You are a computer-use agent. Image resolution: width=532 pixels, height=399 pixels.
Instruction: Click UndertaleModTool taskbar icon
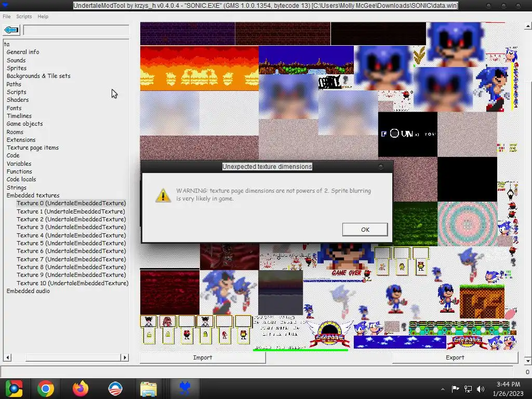pos(184,389)
